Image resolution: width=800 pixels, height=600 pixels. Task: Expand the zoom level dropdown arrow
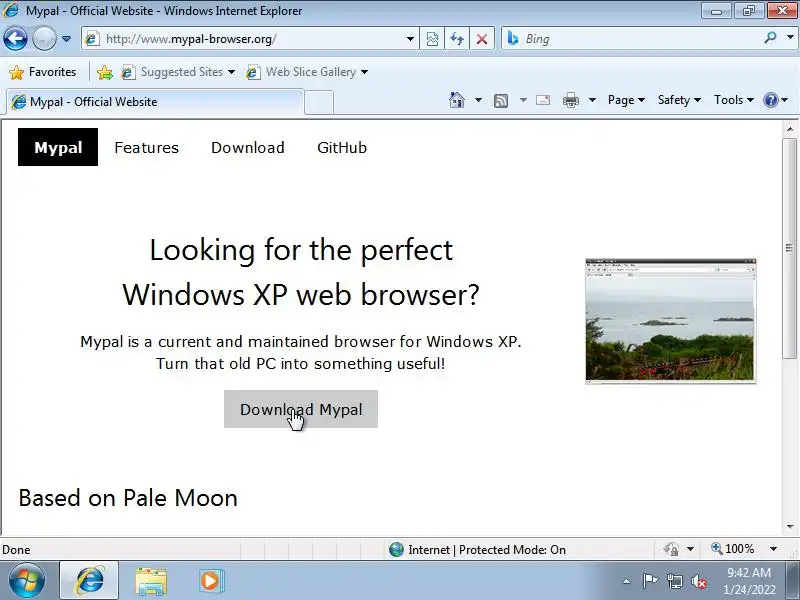773,549
